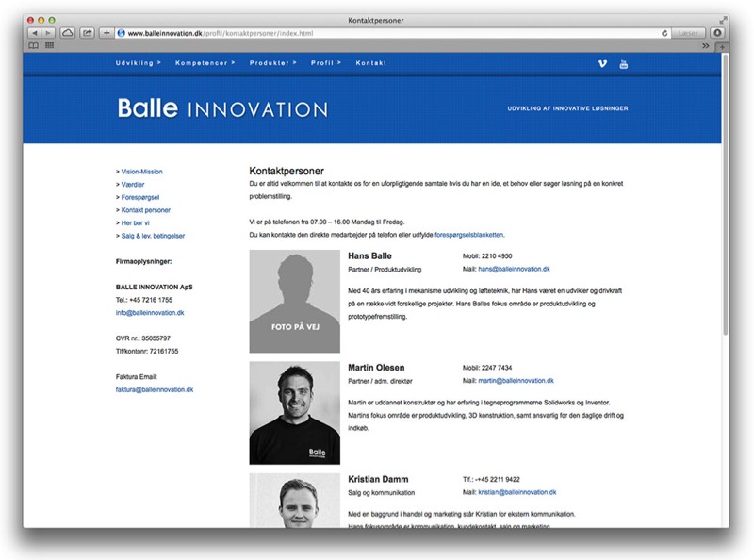Email kristian@balleinnovation.dk

pos(516,492)
